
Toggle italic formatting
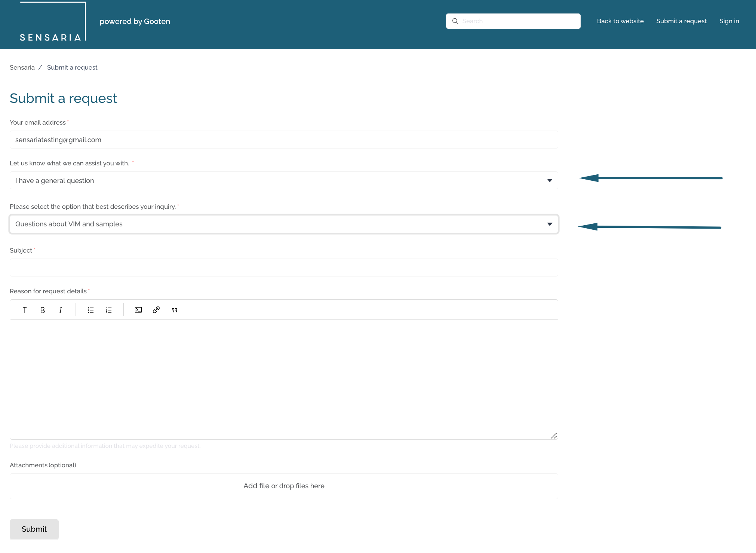point(61,310)
